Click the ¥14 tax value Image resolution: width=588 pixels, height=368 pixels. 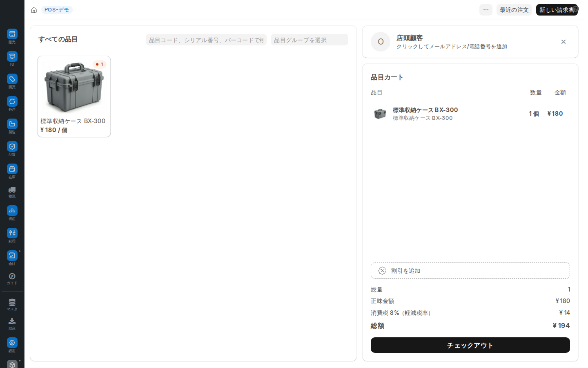click(x=565, y=313)
